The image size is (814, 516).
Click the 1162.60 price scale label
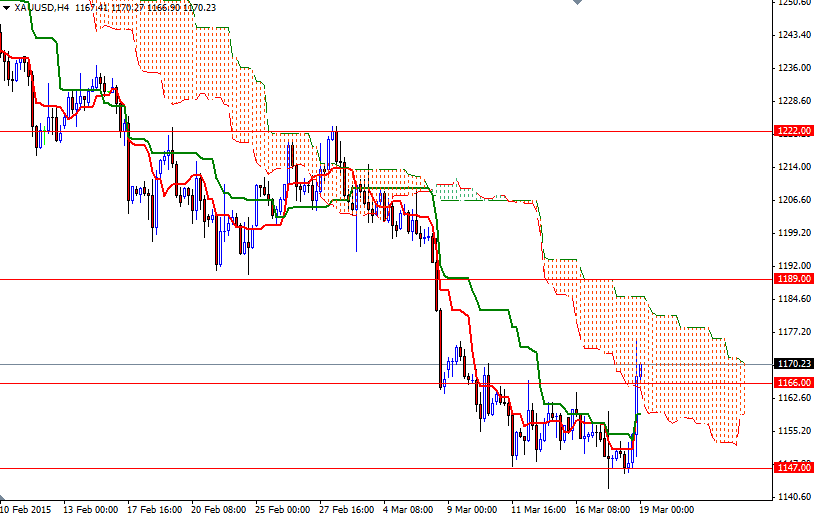click(794, 398)
